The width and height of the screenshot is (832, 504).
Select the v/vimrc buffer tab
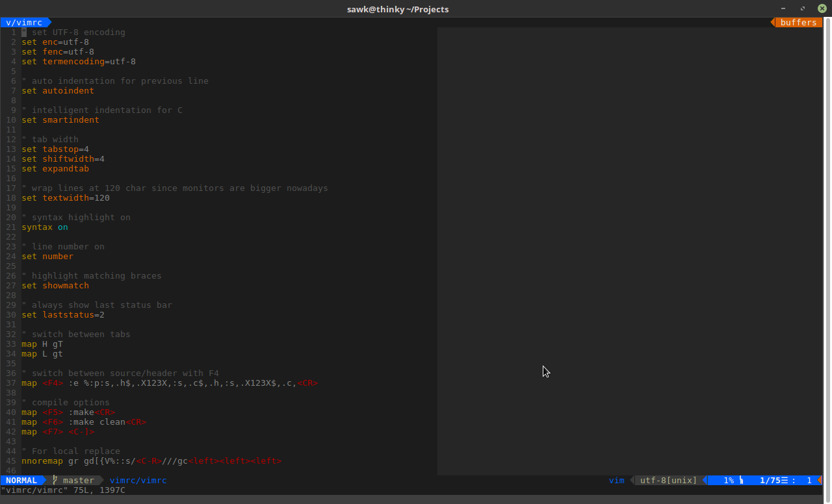(24, 23)
